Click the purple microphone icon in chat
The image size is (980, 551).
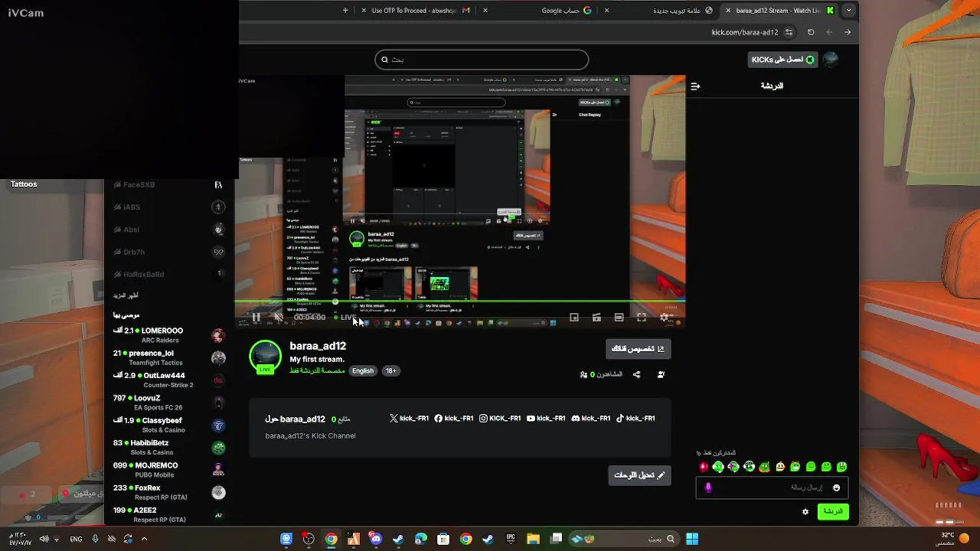point(708,487)
